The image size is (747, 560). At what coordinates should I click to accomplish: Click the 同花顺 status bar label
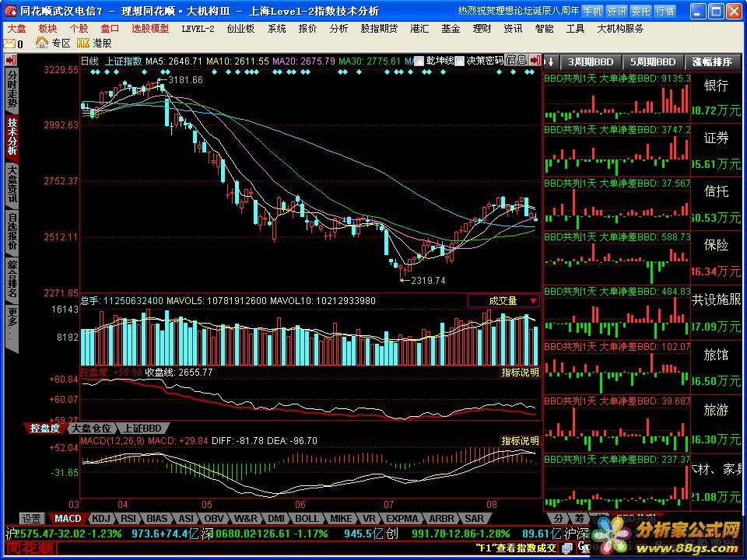pos(30,548)
